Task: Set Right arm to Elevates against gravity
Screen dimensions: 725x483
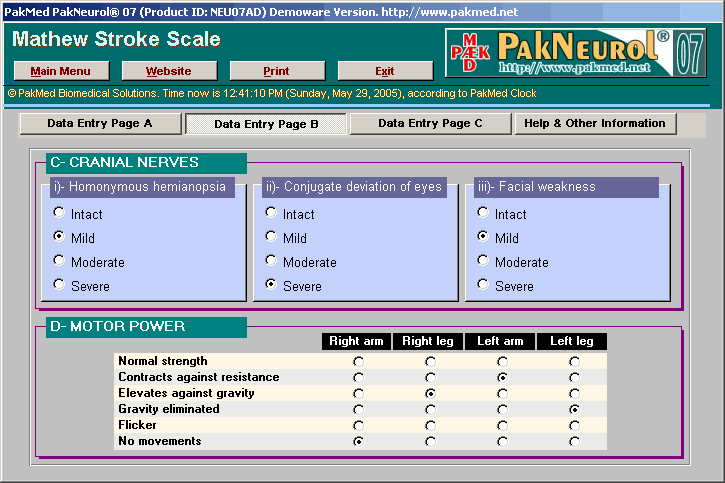Action: click(x=358, y=393)
